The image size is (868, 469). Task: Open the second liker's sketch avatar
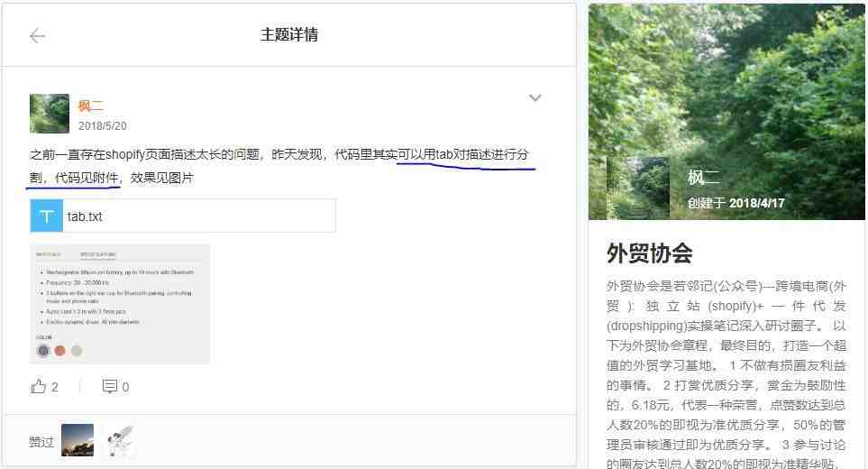coord(118,440)
